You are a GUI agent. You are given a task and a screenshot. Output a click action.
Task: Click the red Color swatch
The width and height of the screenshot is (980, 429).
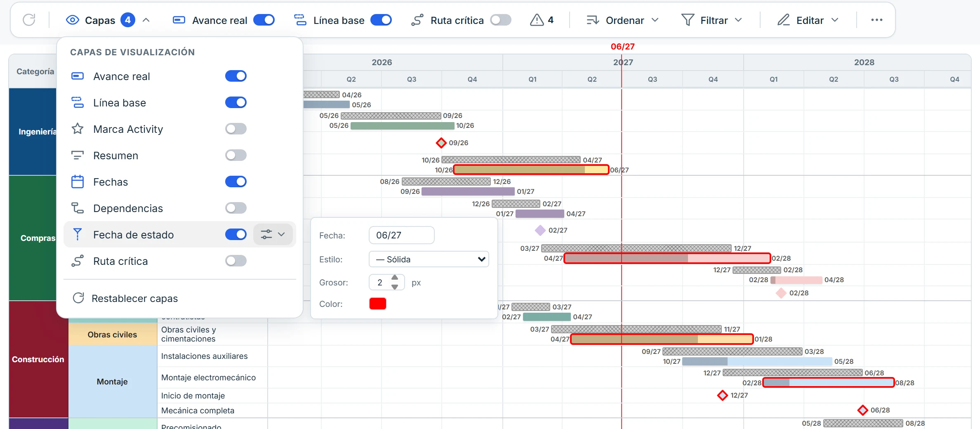click(378, 304)
